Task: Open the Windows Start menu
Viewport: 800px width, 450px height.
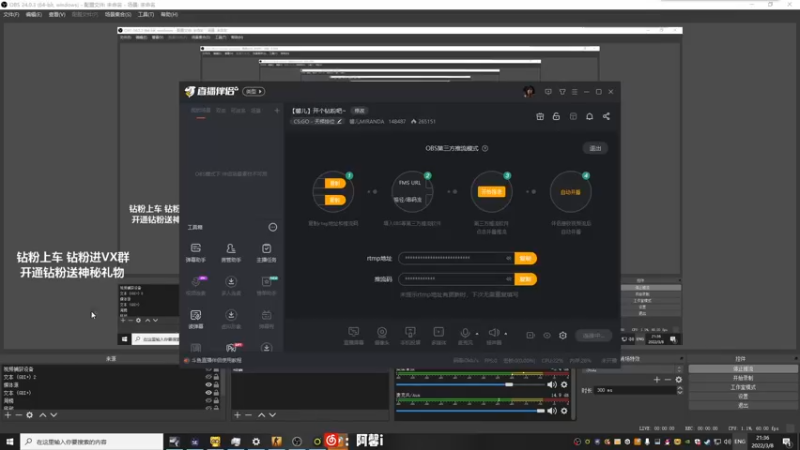Action: 10,441
